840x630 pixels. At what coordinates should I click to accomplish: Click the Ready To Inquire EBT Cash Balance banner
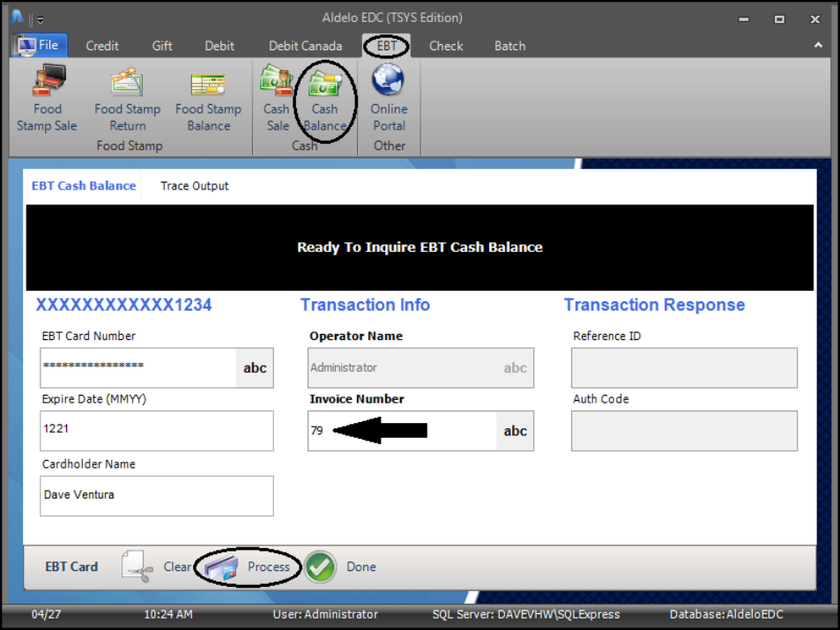(420, 248)
